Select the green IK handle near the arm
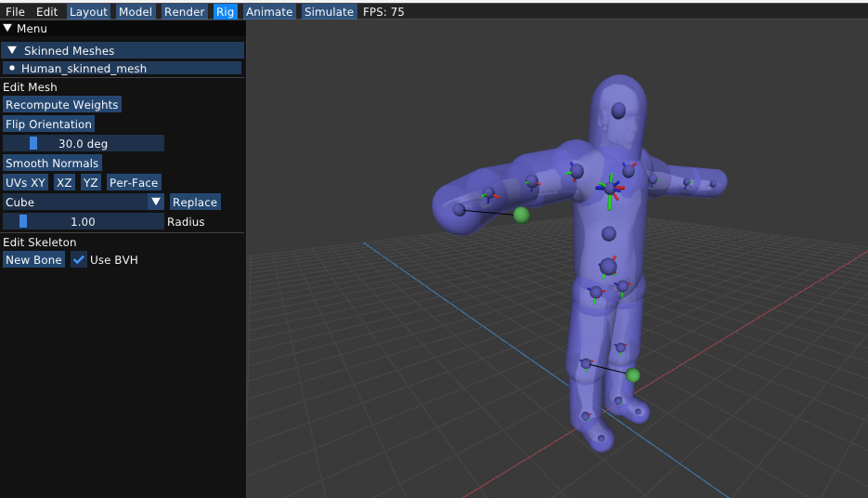The height and width of the screenshot is (498, 868). pos(522,215)
